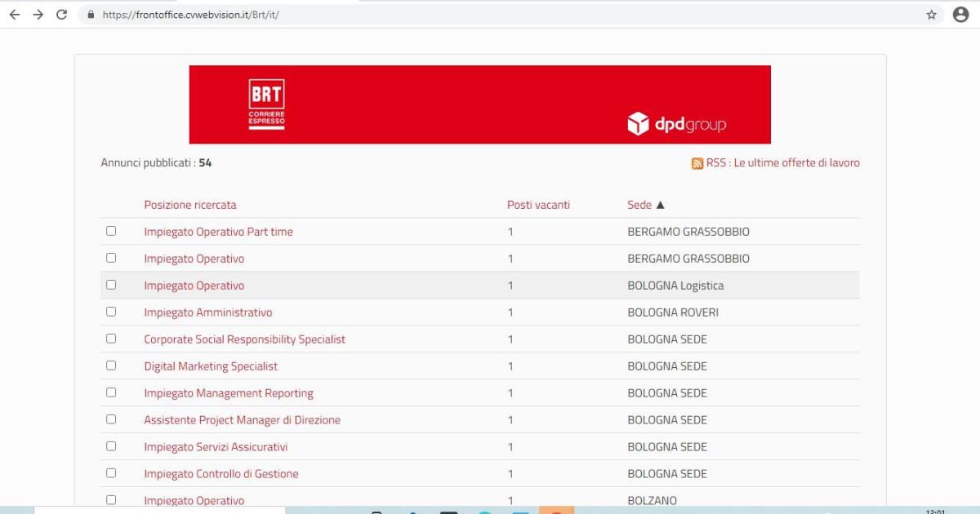Click the padlock site security icon

coord(90,15)
